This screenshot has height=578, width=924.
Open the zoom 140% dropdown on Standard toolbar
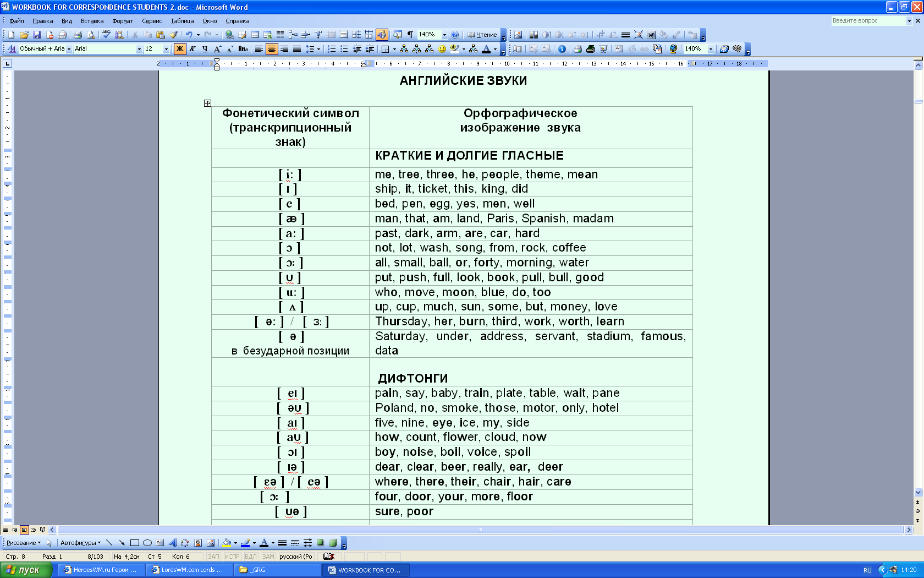[x=444, y=35]
